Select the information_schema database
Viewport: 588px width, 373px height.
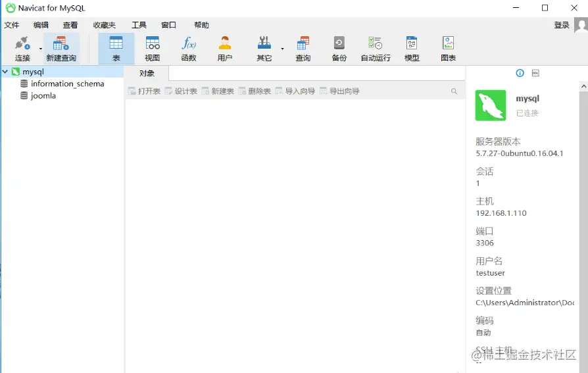pyautogui.click(x=68, y=84)
